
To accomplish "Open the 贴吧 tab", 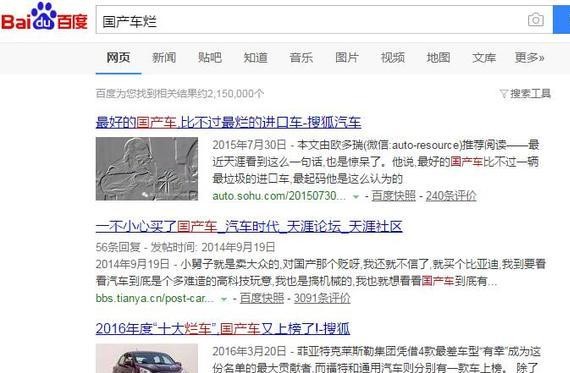I will [x=210, y=57].
